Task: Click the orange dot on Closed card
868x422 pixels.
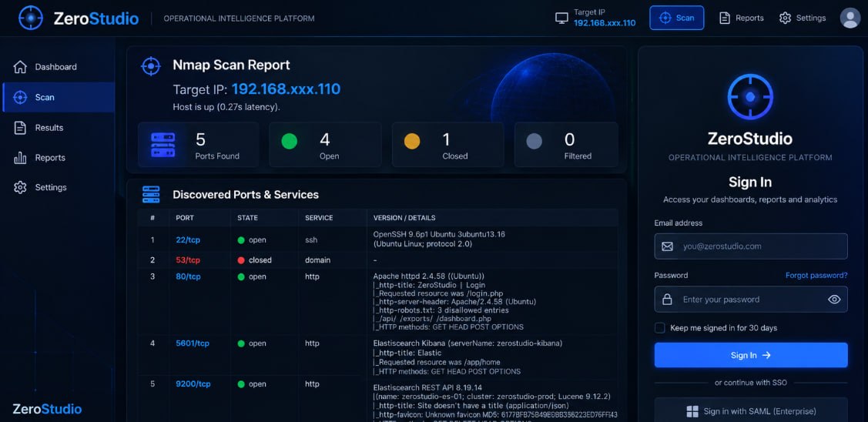Action: pyautogui.click(x=412, y=141)
